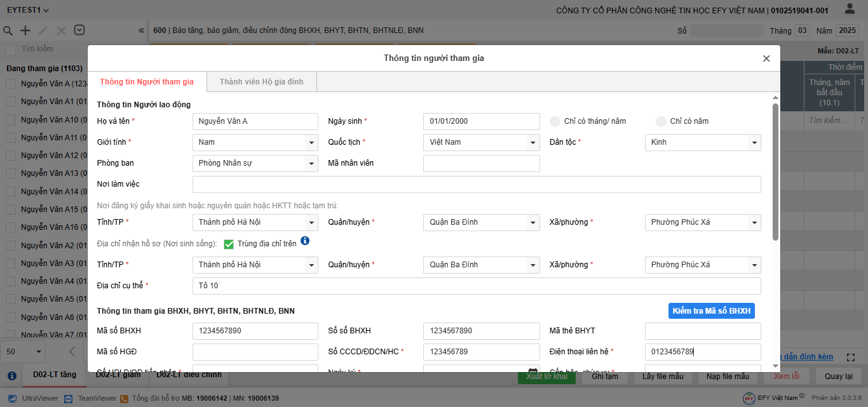The image size is (868, 407).
Task: Select the D02-LT tăng tab
Action: pos(55,375)
